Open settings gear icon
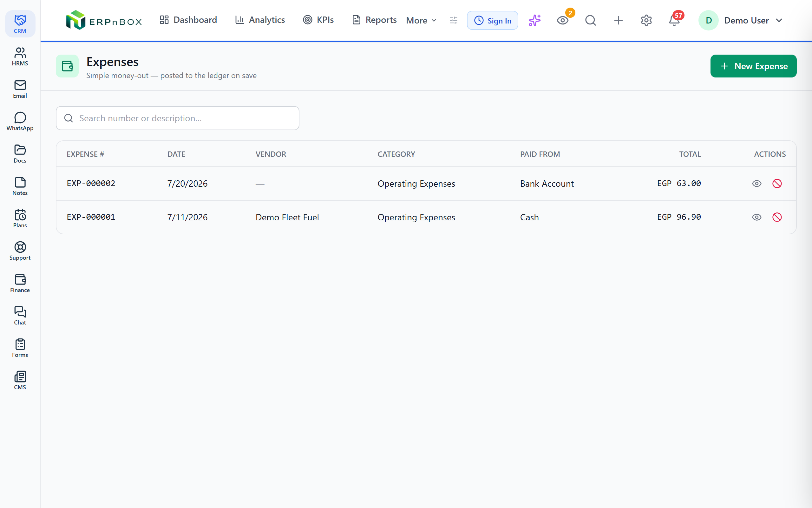 (x=646, y=20)
